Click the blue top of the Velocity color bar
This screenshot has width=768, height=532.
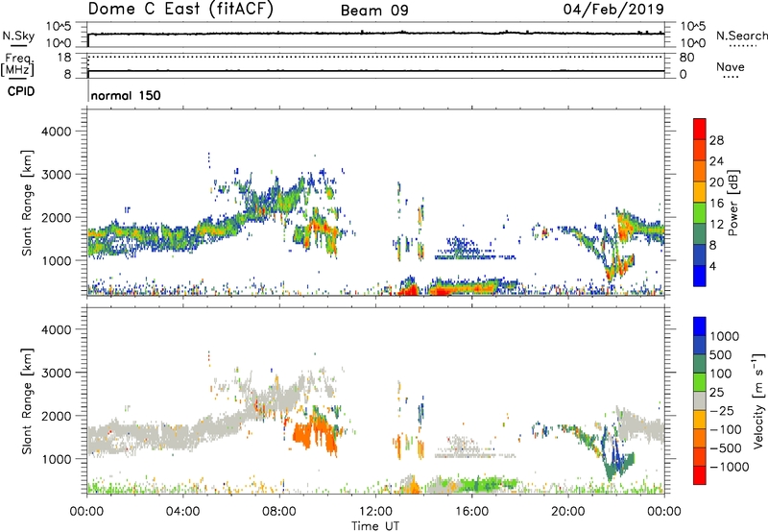click(700, 326)
